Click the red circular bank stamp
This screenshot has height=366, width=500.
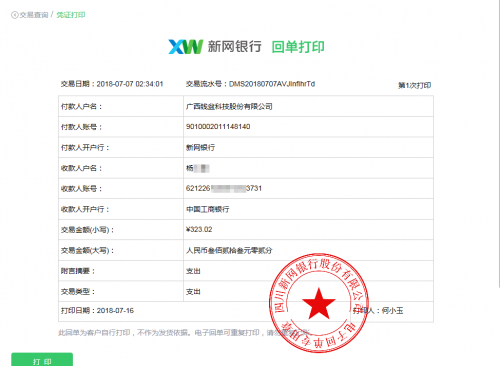[319, 303]
